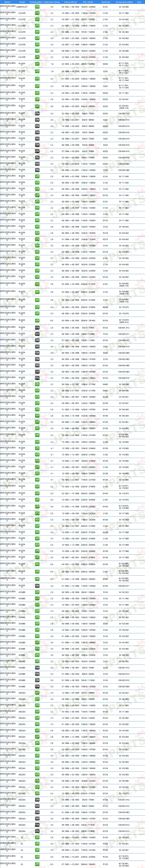This screenshot has height=868, width=145.
Task: Click petrol icon in KOMBI 2.6 row
Action: click(37, 623)
